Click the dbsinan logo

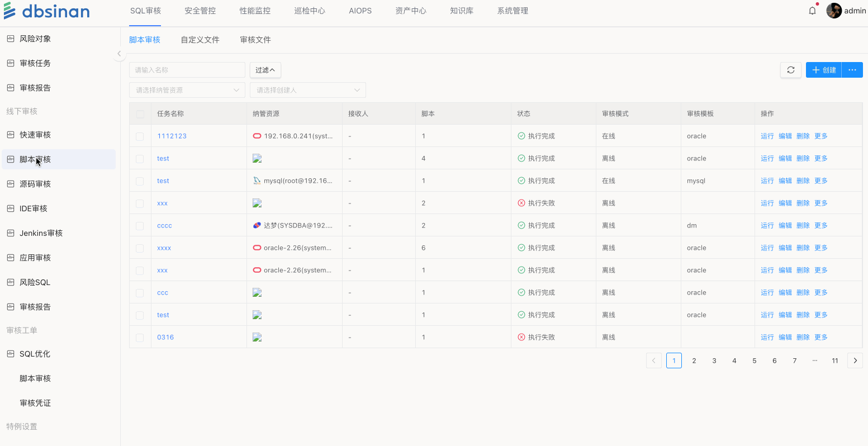click(47, 11)
